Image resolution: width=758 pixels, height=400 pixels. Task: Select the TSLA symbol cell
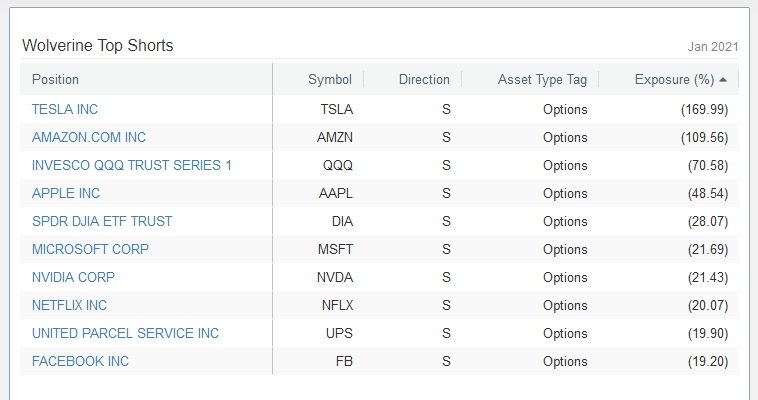(336, 109)
